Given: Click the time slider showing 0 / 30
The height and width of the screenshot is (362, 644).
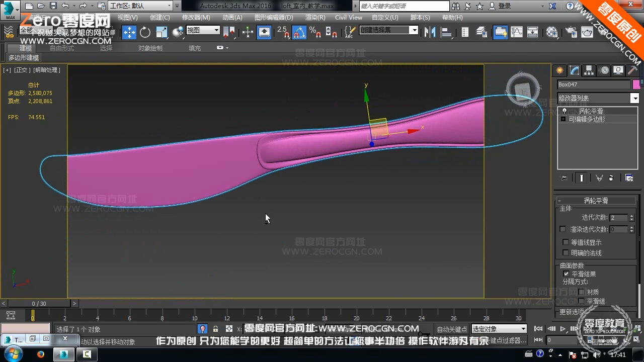Looking at the screenshot, I should point(39,303).
